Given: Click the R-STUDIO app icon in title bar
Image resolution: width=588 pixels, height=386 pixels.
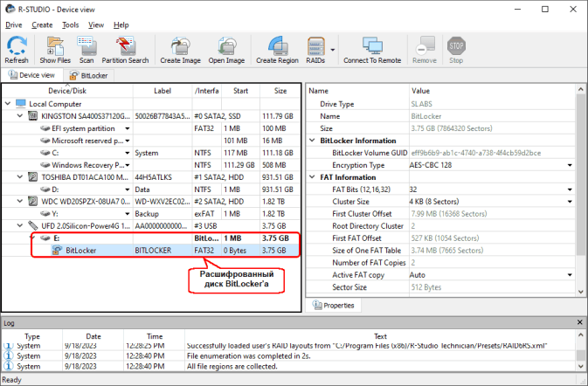Looking at the screenshot, I should tap(10, 9).
